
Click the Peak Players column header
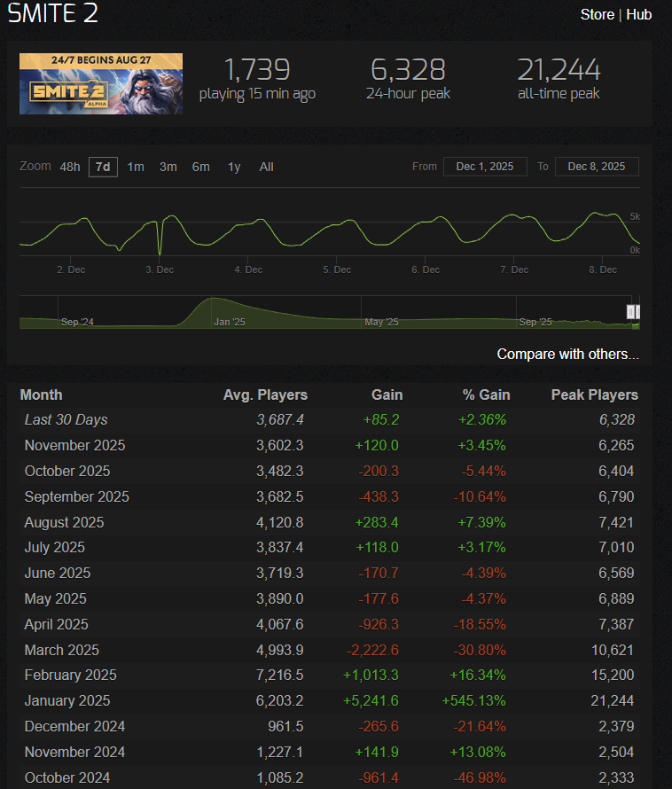(x=595, y=395)
